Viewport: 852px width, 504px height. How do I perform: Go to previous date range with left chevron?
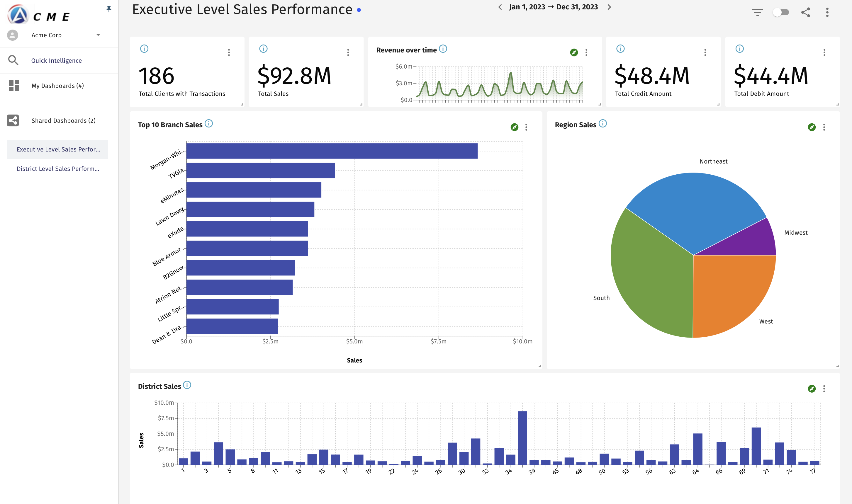click(x=500, y=7)
